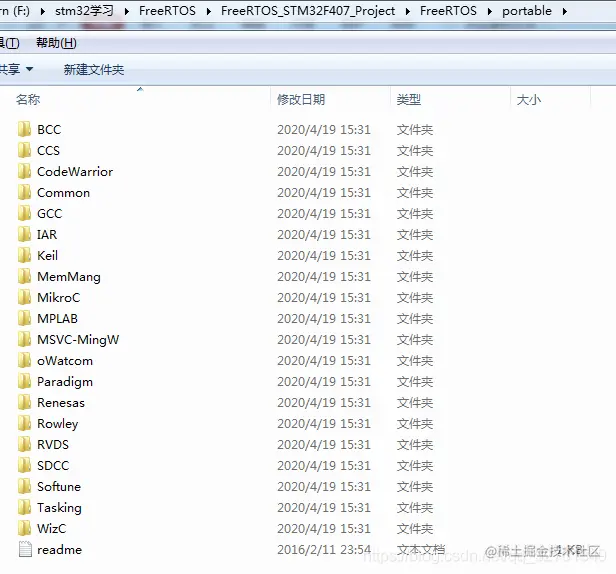Screen dimensions: 616x574
Task: Select the MSVC-MingW folder name
Action: (x=78, y=340)
